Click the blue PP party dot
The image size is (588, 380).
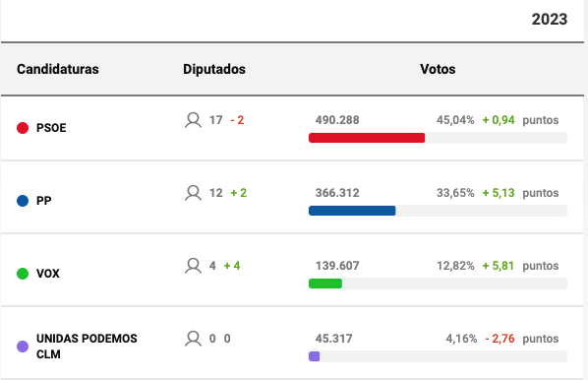pos(23,201)
